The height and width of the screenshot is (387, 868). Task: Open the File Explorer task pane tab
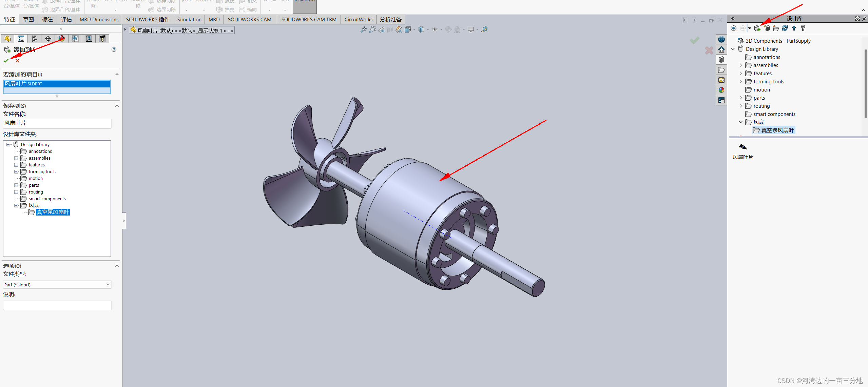pyautogui.click(x=721, y=70)
